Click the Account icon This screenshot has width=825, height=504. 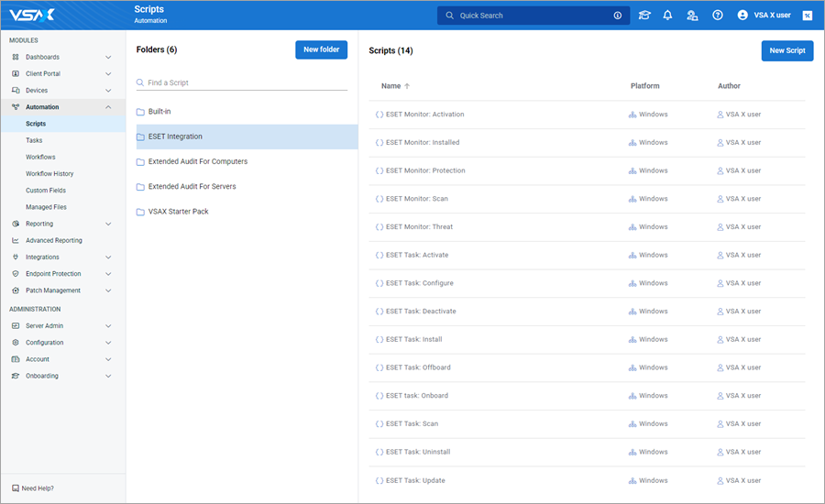coord(16,359)
